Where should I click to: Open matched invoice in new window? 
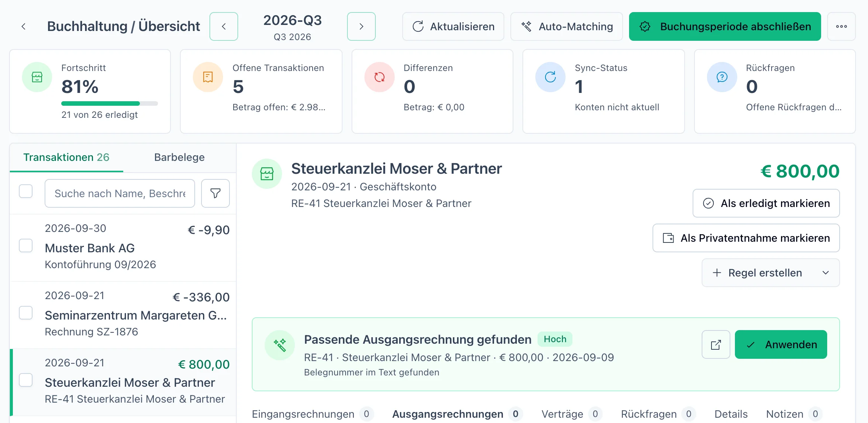[716, 344]
